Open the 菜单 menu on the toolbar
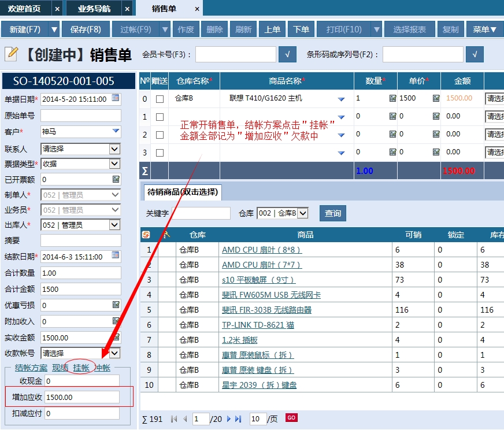This screenshot has height=430, width=504. pyautogui.click(x=484, y=28)
